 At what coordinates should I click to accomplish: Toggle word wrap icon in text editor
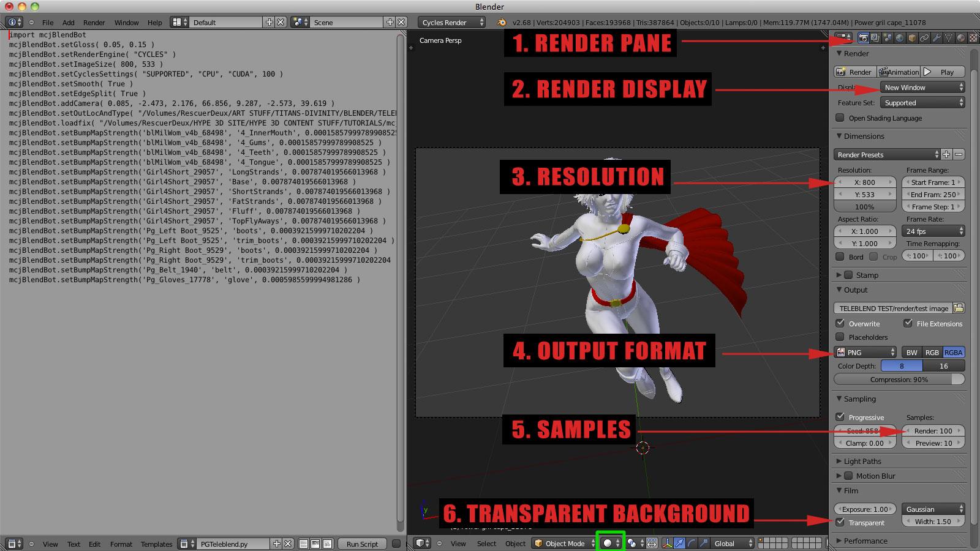point(315,544)
